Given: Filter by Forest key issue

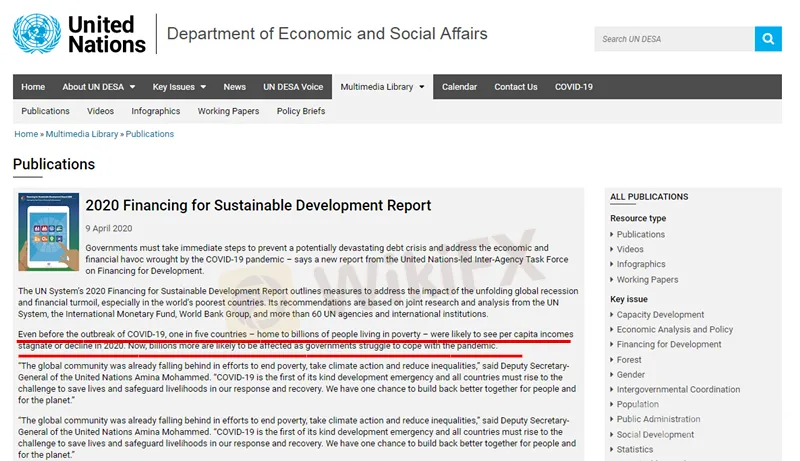Looking at the screenshot, I should click(x=629, y=360).
